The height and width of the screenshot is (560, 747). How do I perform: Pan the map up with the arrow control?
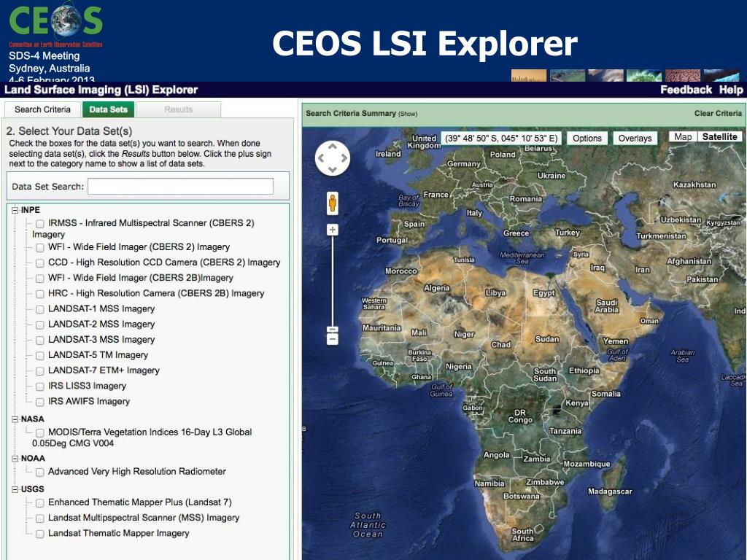(333, 147)
